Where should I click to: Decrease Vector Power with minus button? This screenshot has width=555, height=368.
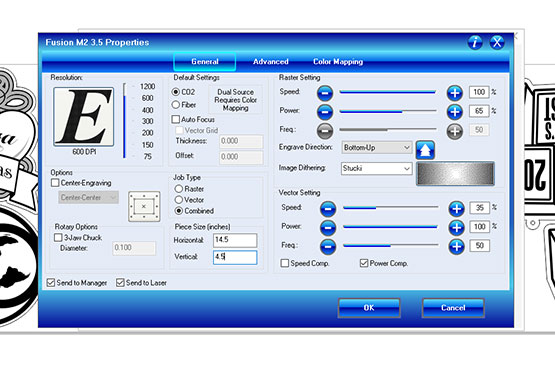[x=328, y=228]
